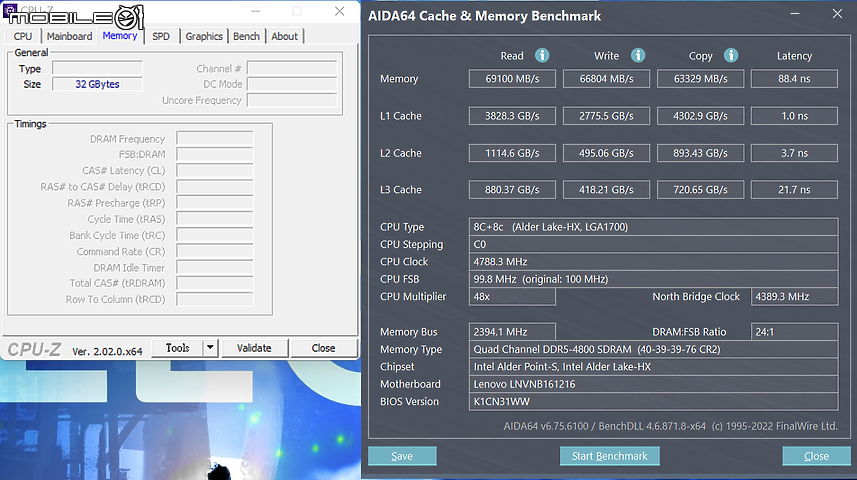Minimize the CPU-Z window
857x480 pixels.
(255, 11)
